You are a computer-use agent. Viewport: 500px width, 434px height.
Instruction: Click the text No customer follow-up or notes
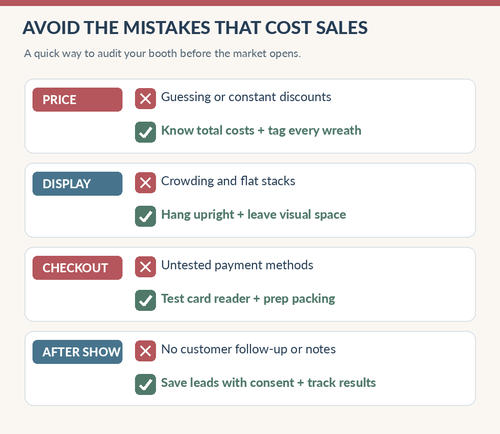click(x=248, y=349)
